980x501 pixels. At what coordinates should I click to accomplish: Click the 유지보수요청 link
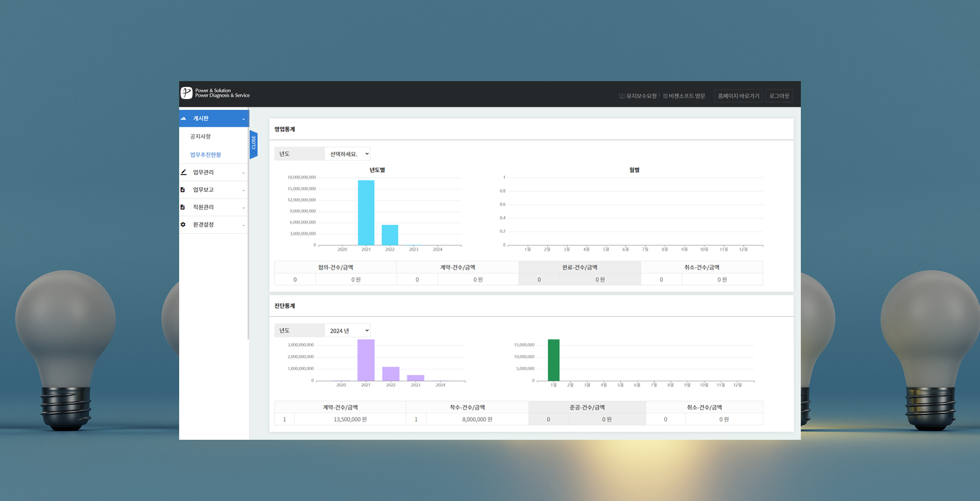point(642,96)
